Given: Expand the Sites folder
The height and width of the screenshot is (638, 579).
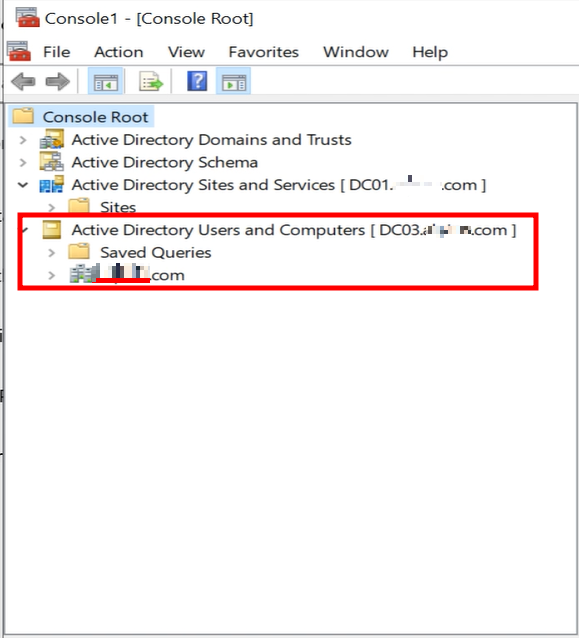Looking at the screenshot, I should click(52, 208).
